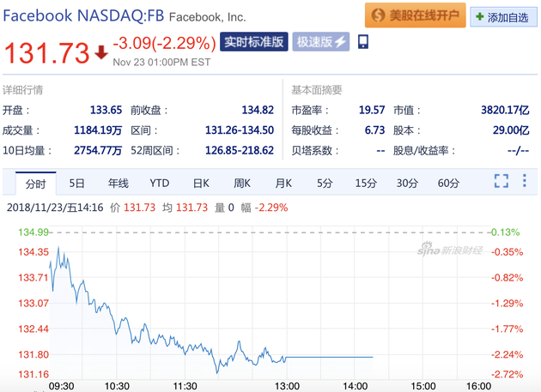Show the YTD chart tab
541x392 pixels.
tap(159, 183)
